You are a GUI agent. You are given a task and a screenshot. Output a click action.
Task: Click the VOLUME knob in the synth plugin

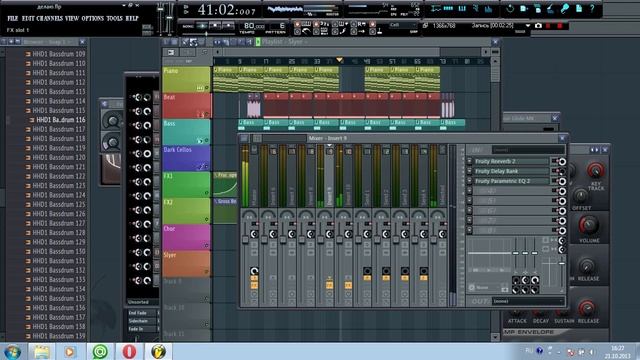pos(588,225)
